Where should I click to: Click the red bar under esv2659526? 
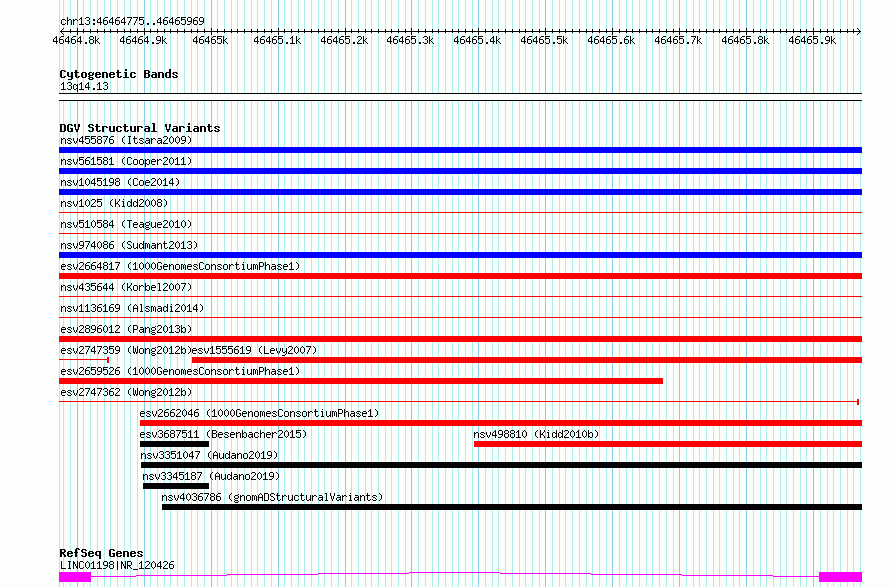click(361, 381)
